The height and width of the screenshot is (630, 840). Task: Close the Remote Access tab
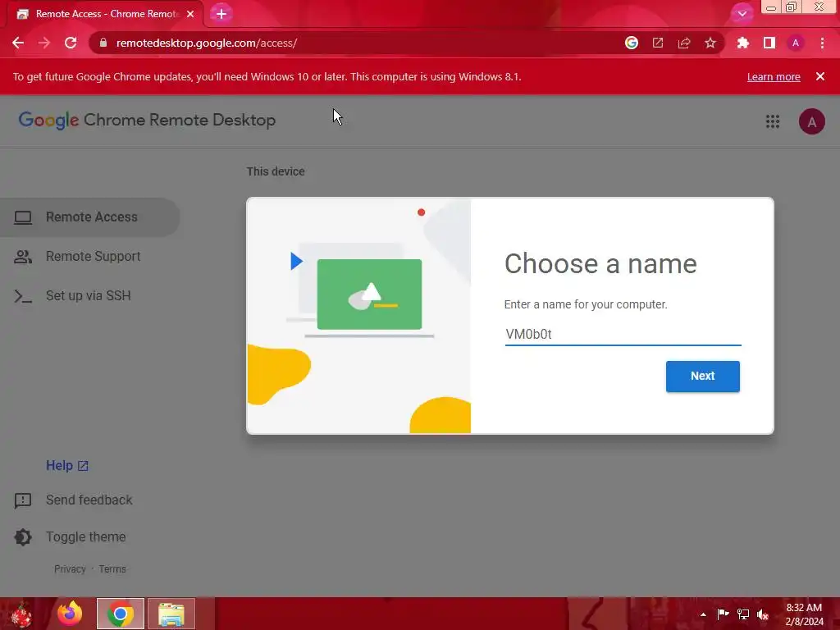pos(190,14)
